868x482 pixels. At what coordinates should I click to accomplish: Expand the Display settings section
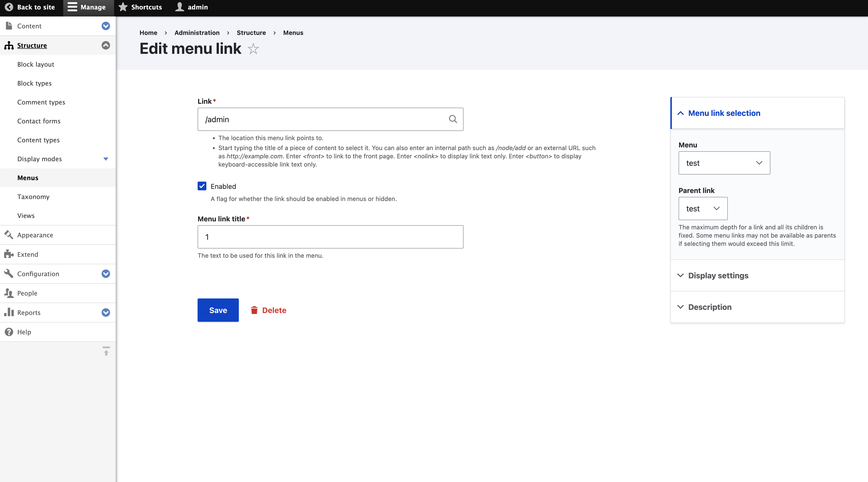pyautogui.click(x=718, y=276)
